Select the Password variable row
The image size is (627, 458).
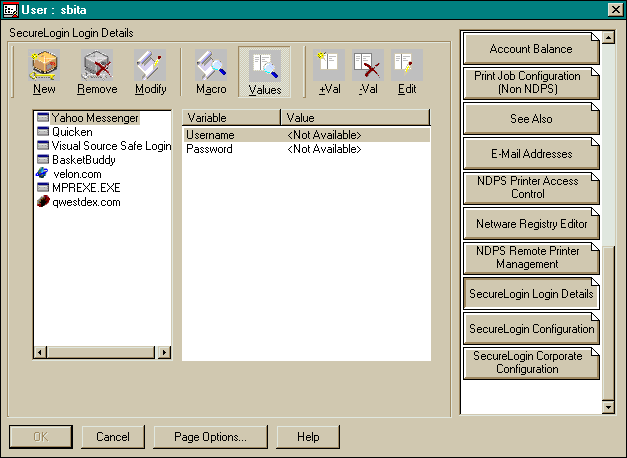click(x=307, y=149)
